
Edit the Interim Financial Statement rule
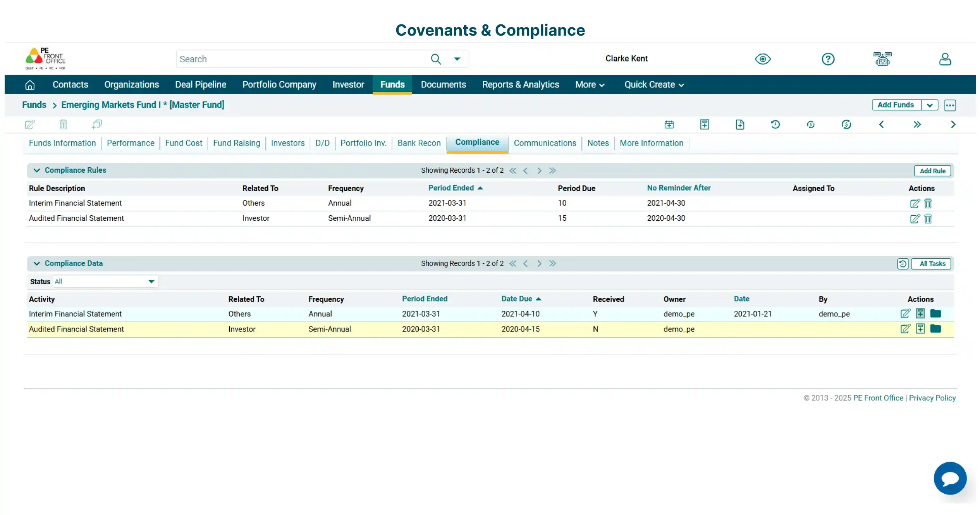point(915,203)
